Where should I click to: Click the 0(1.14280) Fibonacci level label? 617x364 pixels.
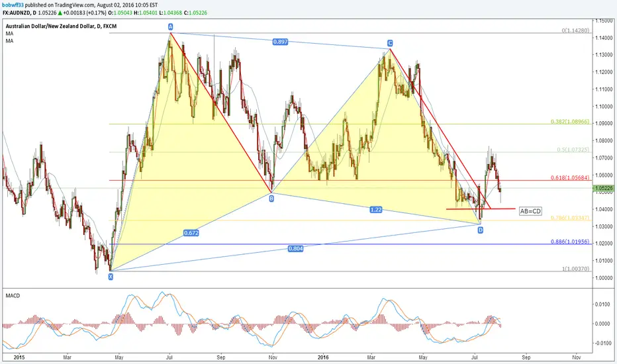point(576,30)
